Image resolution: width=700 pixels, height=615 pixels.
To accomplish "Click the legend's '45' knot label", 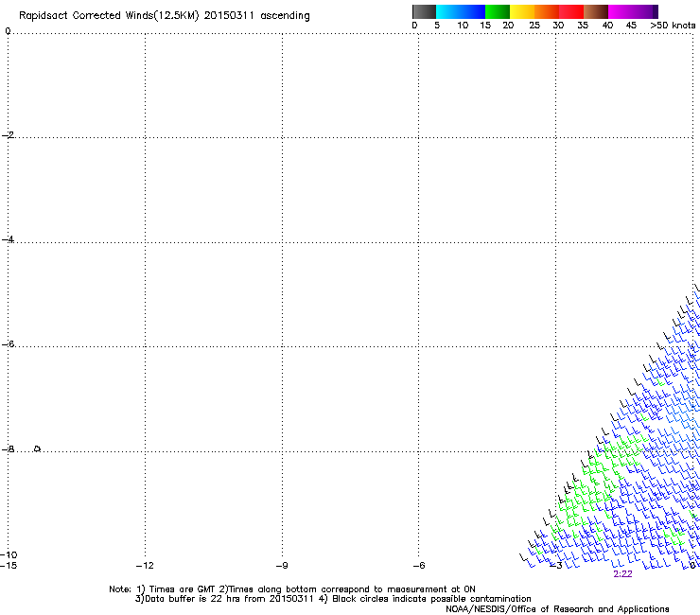I will point(631,26).
